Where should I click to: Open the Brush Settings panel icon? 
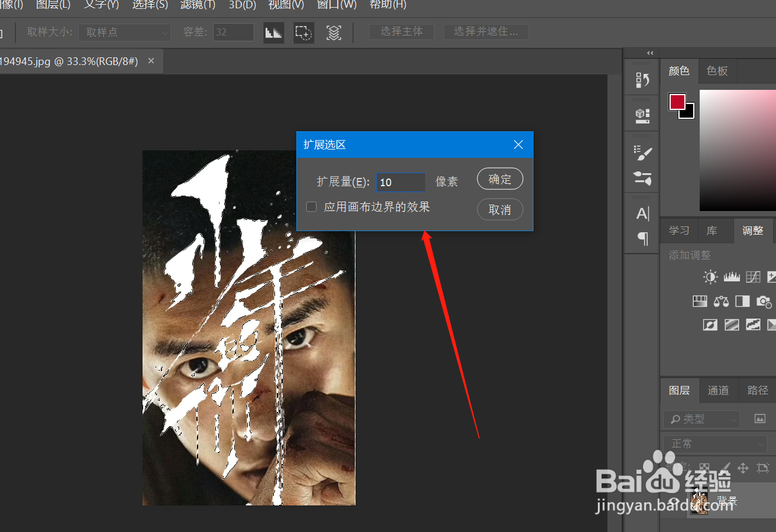pyautogui.click(x=642, y=152)
